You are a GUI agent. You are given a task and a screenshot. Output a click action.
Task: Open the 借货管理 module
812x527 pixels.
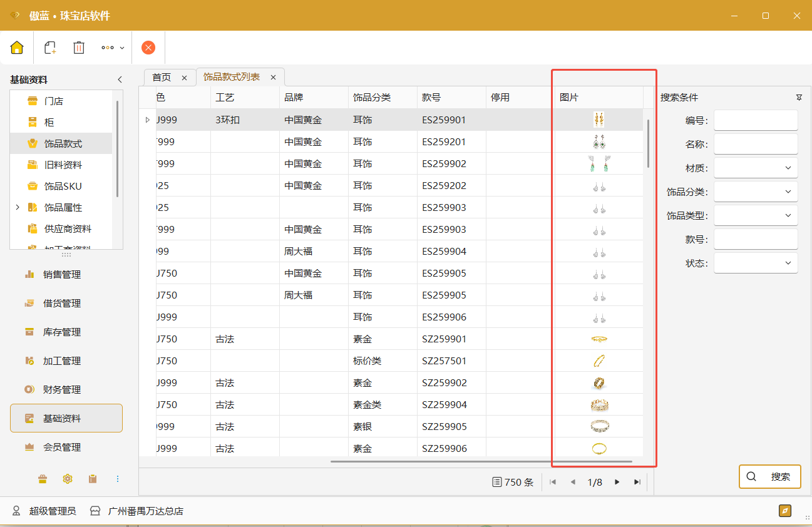coord(66,303)
